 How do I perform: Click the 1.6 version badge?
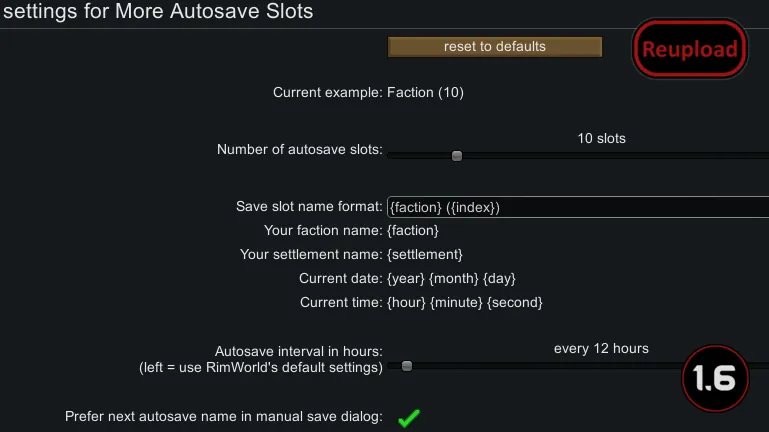coord(715,379)
